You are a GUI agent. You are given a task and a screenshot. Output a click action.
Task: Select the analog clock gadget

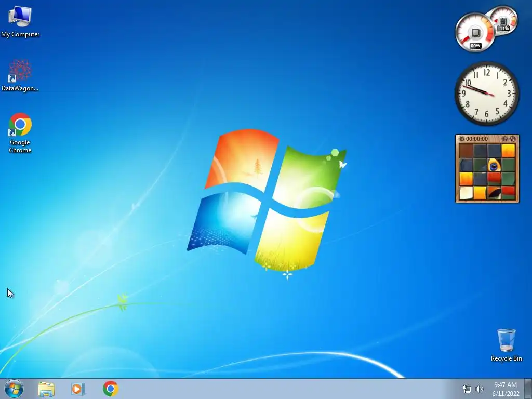coord(487,94)
